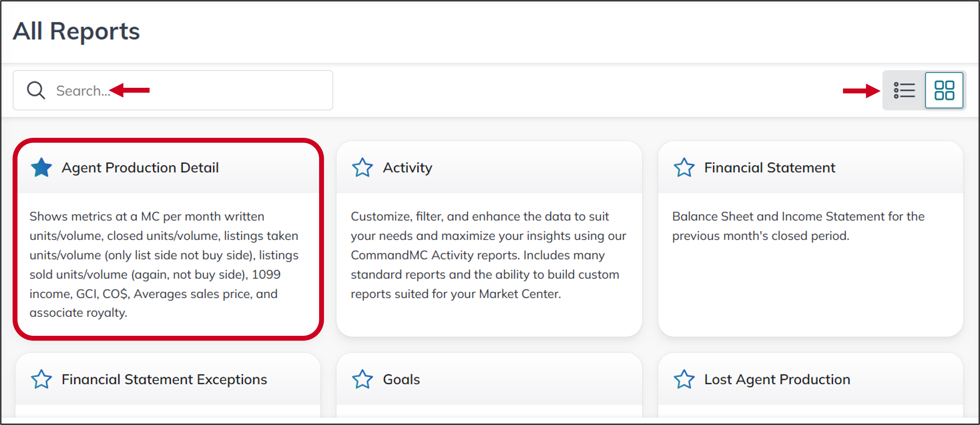Image resolution: width=980 pixels, height=425 pixels.
Task: Favorite the Activity report via its star
Action: click(362, 167)
